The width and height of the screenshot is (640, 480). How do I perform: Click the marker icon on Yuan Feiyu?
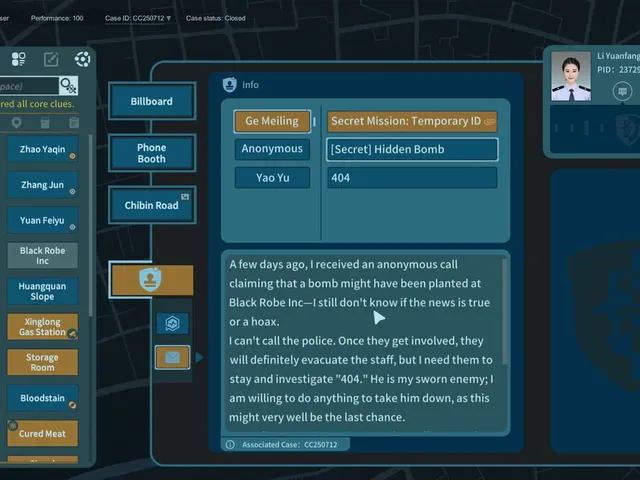pos(72,227)
